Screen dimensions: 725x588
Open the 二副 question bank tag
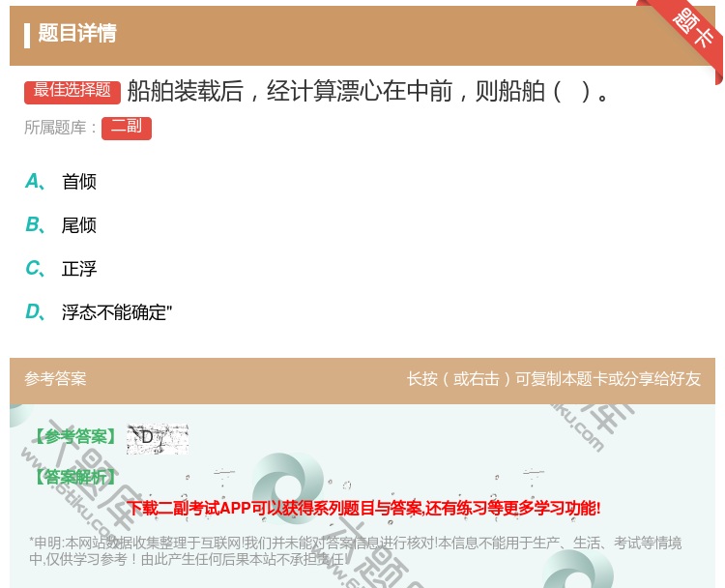pyautogui.click(x=127, y=128)
